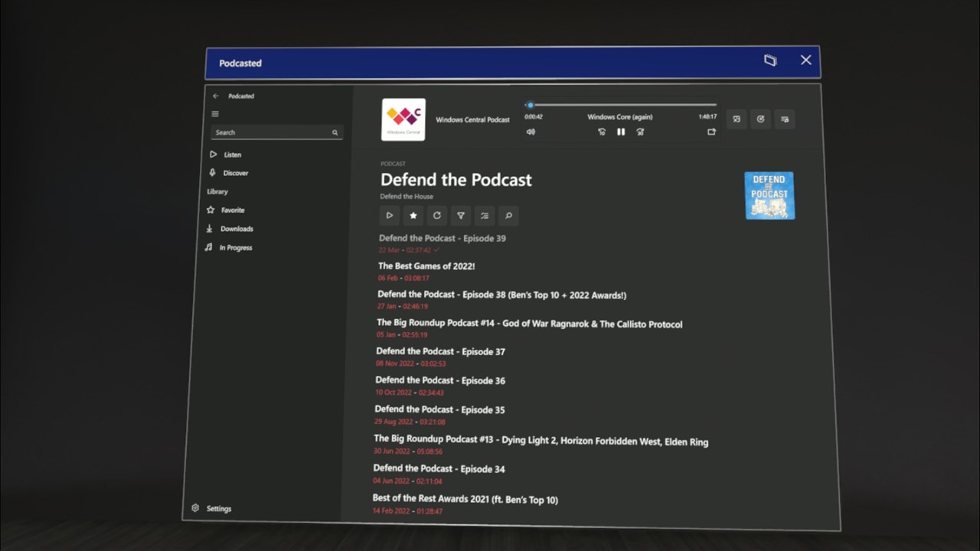Toggle the favorite star for Defend the Podcast
980x551 pixels.
[x=413, y=215]
